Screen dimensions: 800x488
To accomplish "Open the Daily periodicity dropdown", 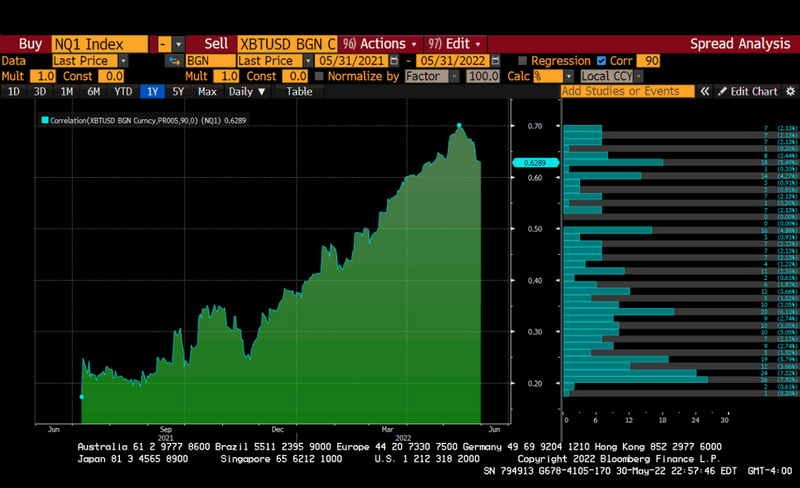I will click(x=247, y=91).
